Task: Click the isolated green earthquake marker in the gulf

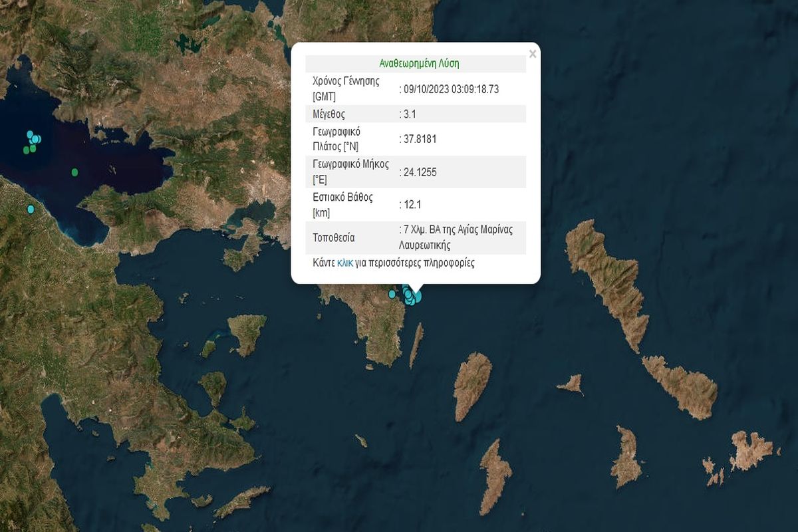Action: tap(74, 172)
